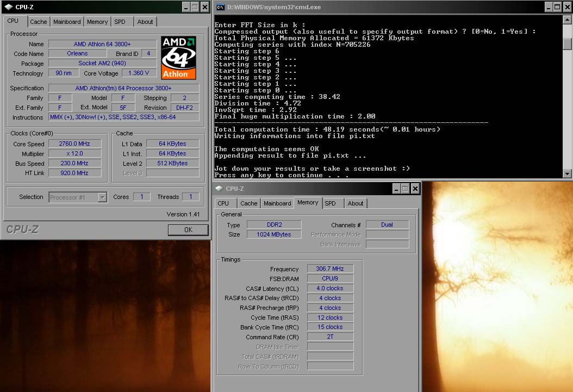Click the Name field 'AMD Athlon 64 3800+'
This screenshot has width=573, height=392.
click(x=102, y=44)
